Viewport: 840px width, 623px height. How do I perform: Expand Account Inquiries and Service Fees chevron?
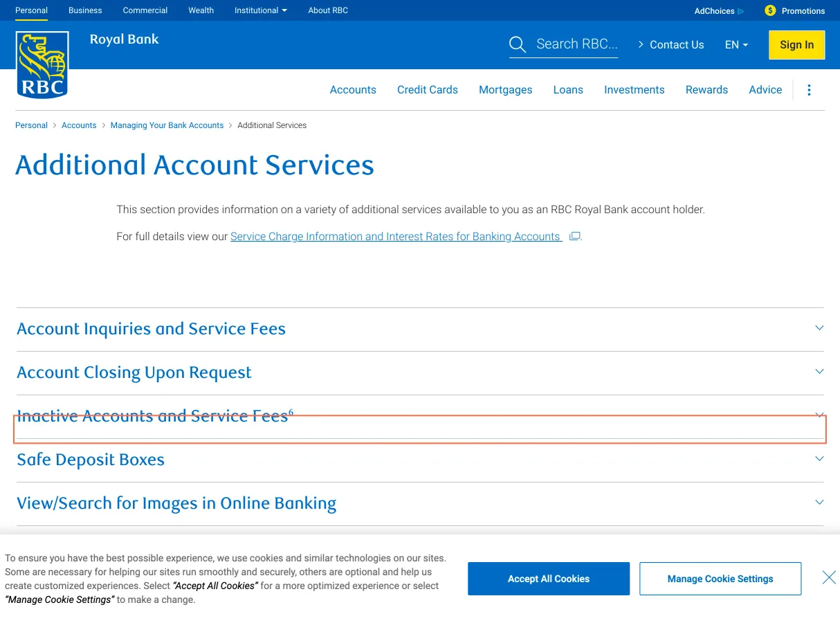(819, 328)
